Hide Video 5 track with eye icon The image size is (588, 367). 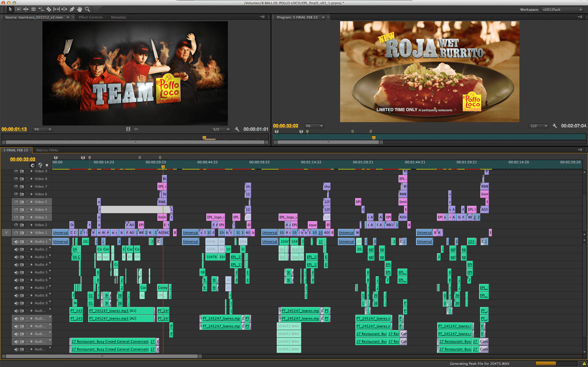point(16,202)
